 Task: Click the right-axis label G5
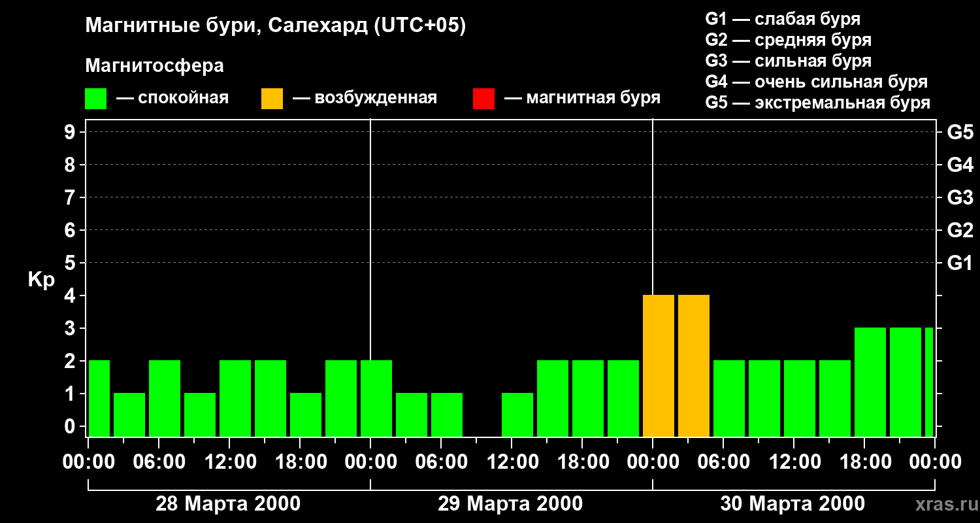point(960,132)
